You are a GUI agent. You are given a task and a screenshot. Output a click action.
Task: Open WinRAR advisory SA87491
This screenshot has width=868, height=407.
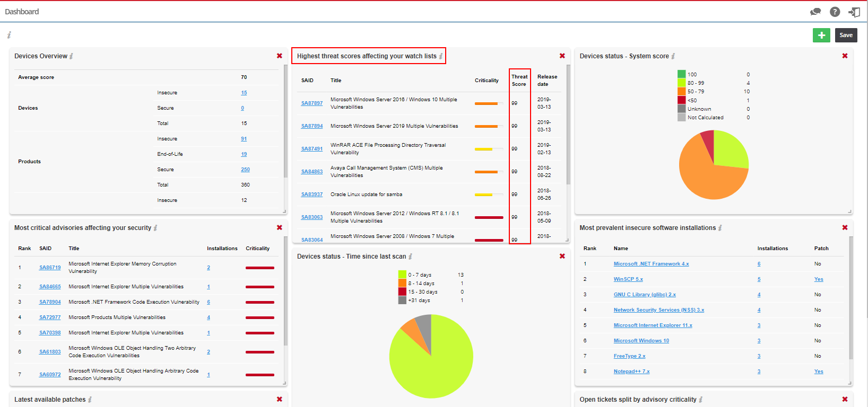(312, 149)
